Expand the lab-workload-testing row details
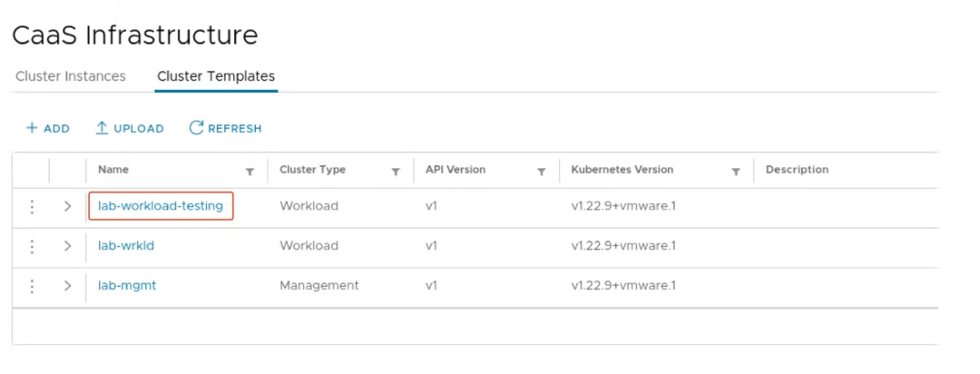The width and height of the screenshot is (980, 374). coord(67,207)
